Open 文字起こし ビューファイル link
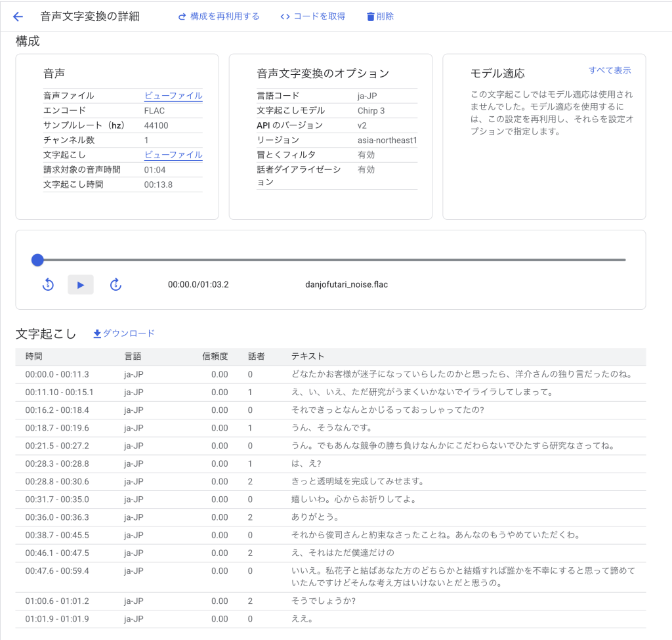Image resolution: width=672 pixels, height=640 pixels. pos(173,155)
